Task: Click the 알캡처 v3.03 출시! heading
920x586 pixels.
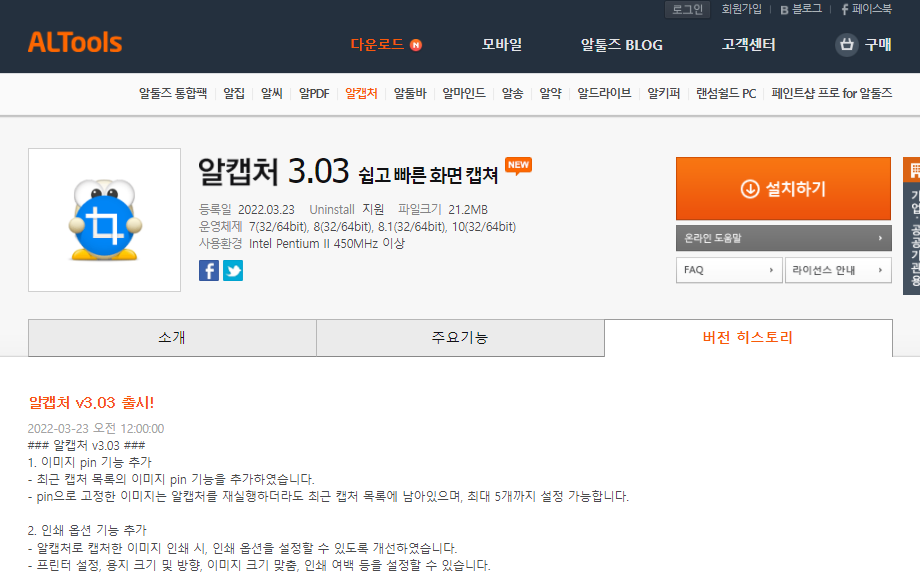Action: coord(92,403)
